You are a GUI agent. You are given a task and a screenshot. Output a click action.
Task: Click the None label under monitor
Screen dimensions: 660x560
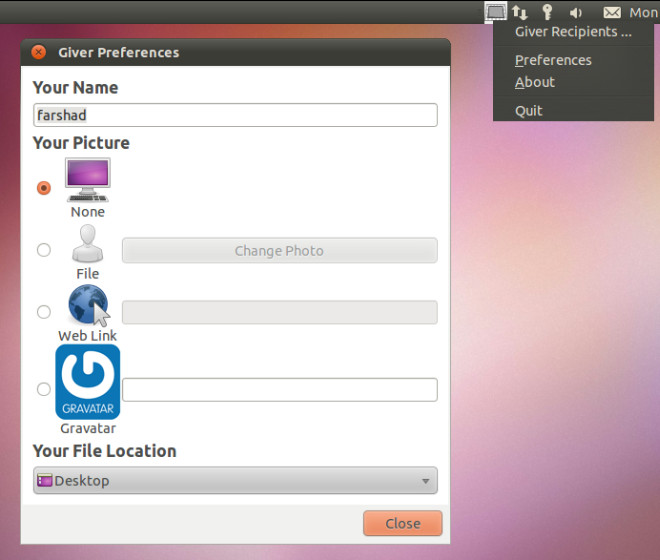(x=88, y=211)
